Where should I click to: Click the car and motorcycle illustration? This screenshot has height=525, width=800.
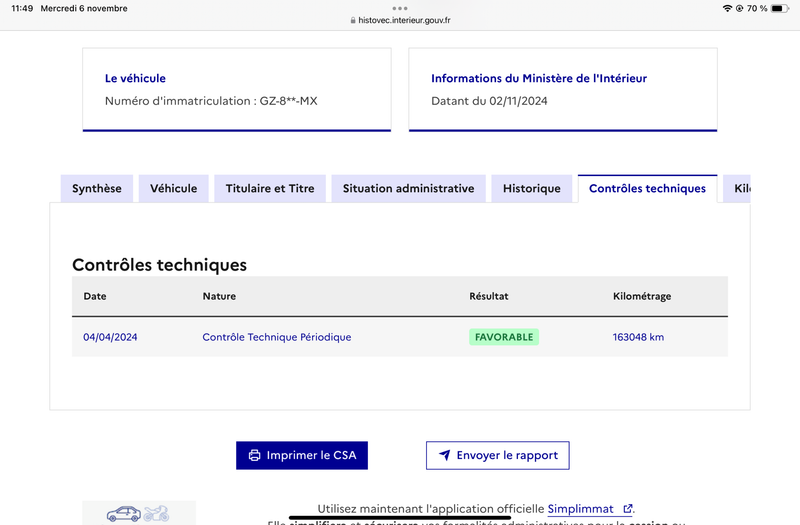(138, 513)
